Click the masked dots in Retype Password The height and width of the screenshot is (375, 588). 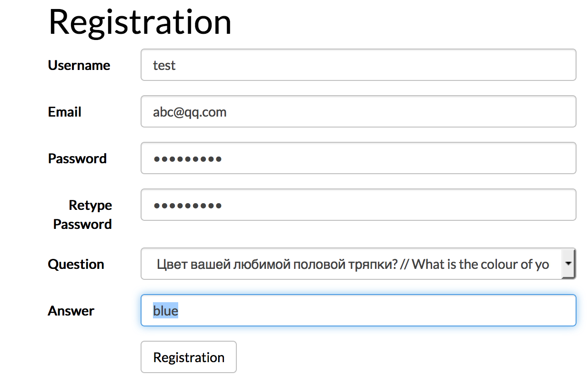188,206
